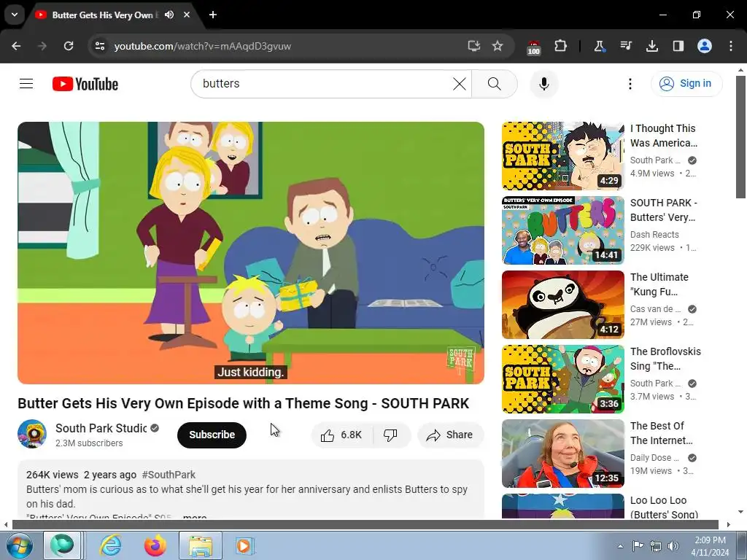Click the horizontal scrollbar right arrow

pos(728,525)
